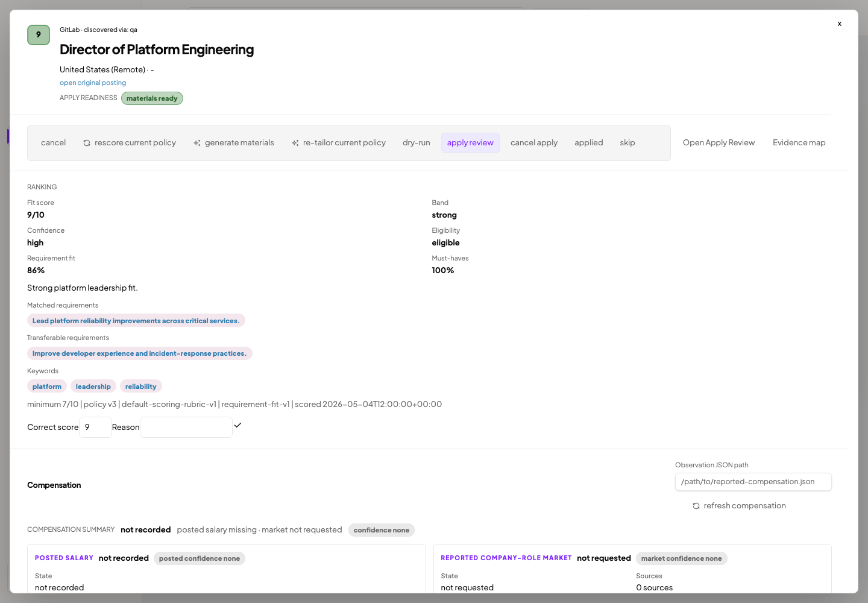Click REPORTED COMPANY-ROLE MARKET heading

(506, 558)
